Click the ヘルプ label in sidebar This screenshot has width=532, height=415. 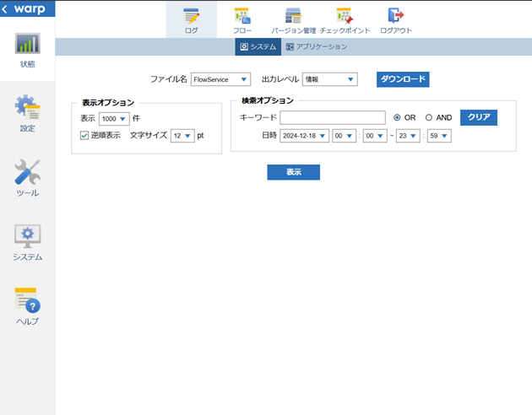click(28, 321)
